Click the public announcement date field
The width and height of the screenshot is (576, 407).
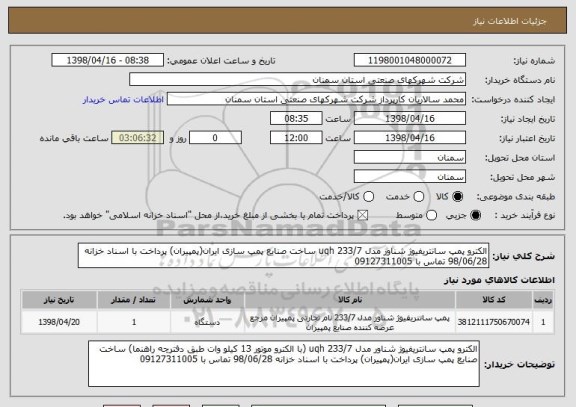point(108,60)
